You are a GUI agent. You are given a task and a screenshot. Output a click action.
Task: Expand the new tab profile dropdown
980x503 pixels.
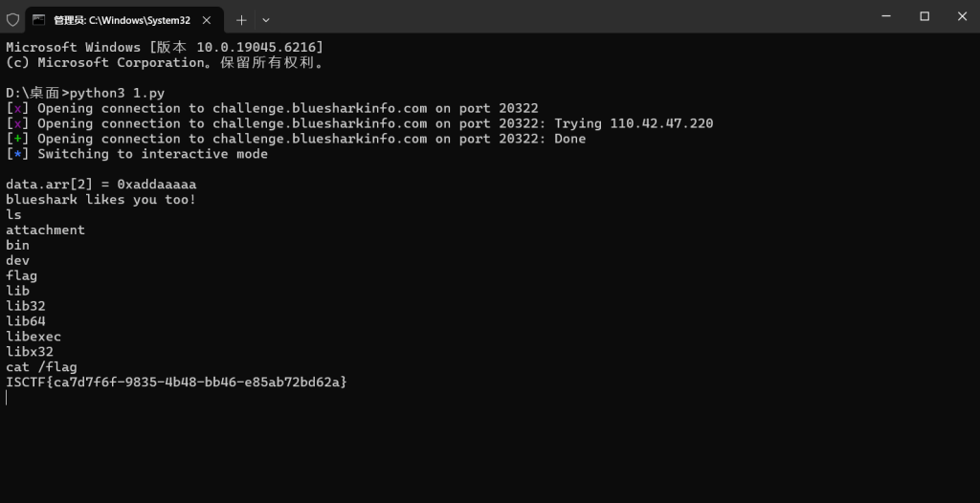[x=266, y=19]
